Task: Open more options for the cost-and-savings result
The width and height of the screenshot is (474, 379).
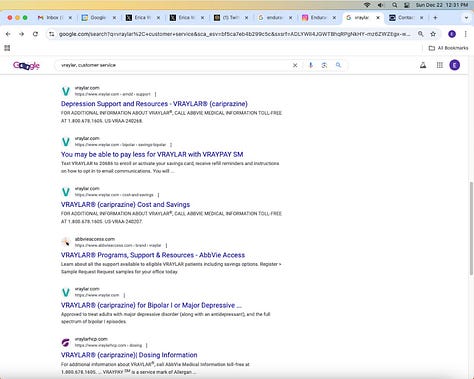Action: pos(158,195)
